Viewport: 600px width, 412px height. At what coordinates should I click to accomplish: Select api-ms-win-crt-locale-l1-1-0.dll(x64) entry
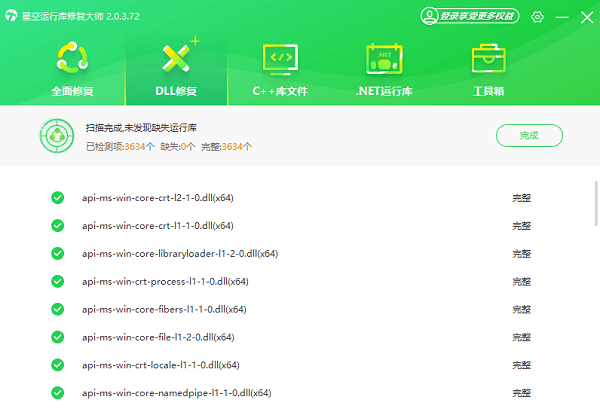point(161,365)
